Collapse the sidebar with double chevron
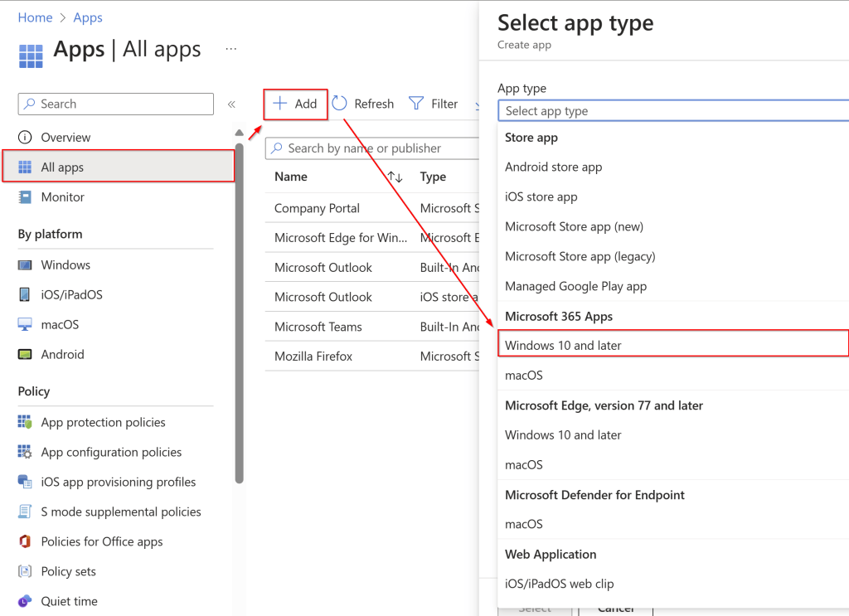 231,104
